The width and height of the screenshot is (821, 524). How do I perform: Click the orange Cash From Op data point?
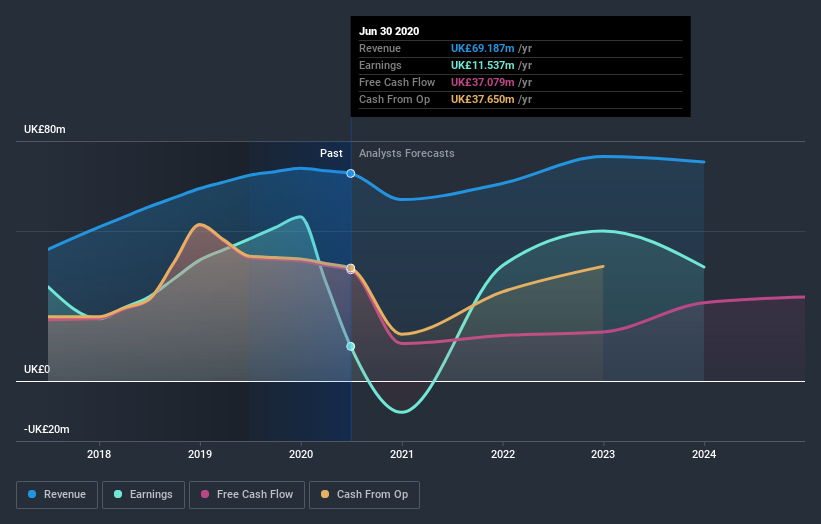(x=351, y=268)
